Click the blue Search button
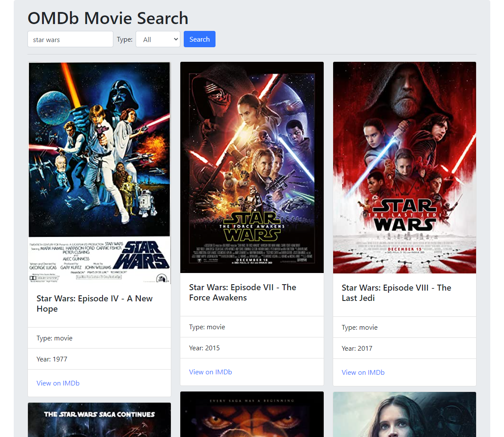The image size is (504, 437). pos(199,39)
